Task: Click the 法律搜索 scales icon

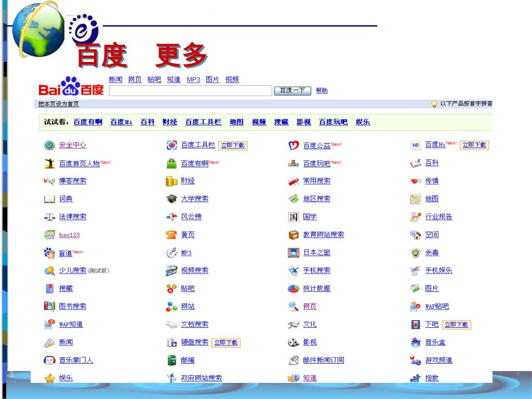Action: (49, 217)
